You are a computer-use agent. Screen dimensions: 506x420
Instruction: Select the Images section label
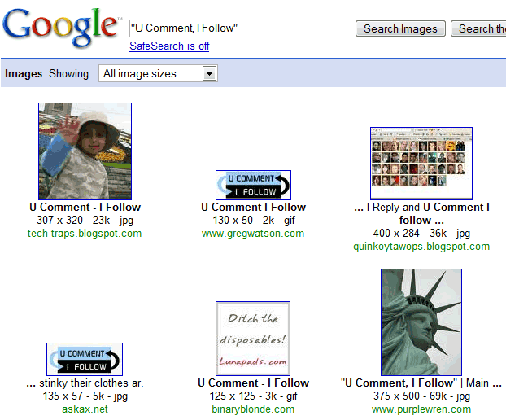click(24, 73)
